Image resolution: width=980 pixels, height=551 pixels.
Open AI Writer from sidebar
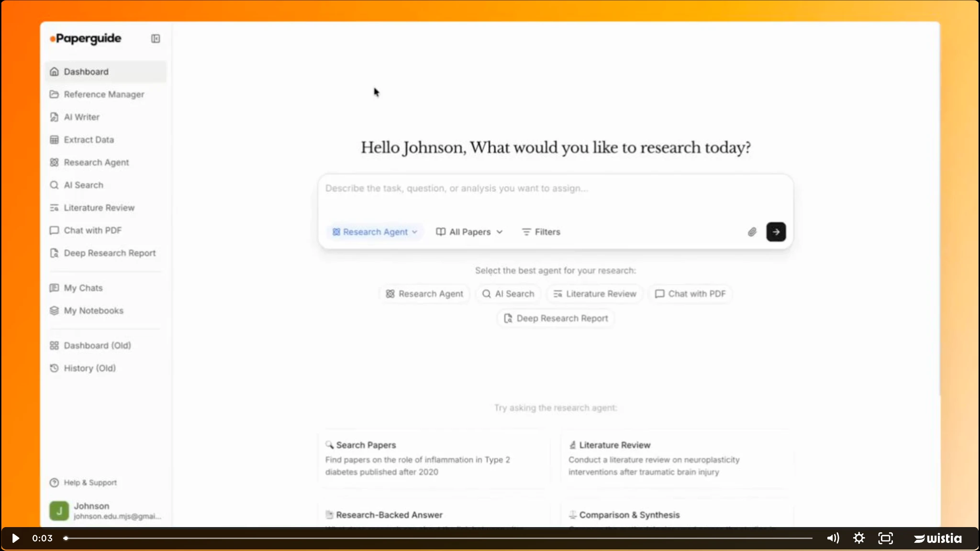click(x=81, y=117)
